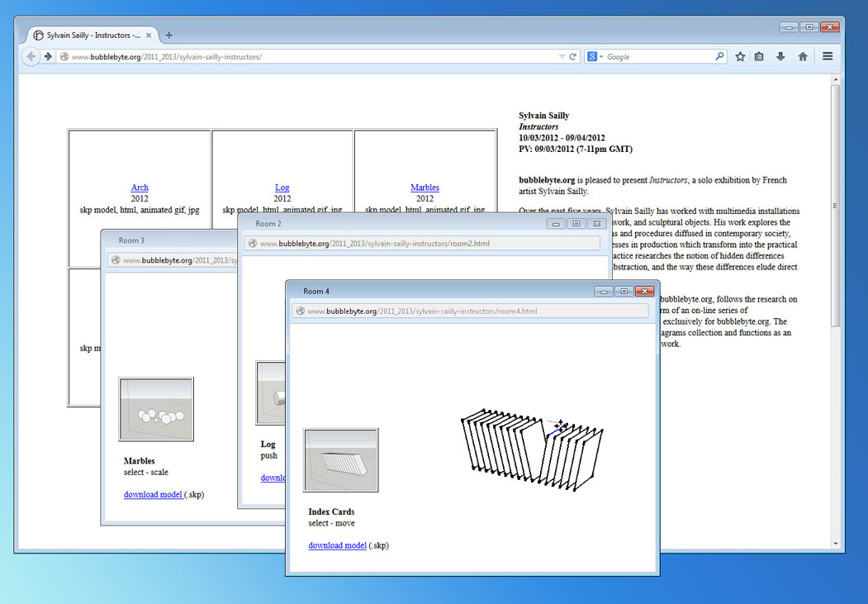Click the "Index Cards" heading in Room 4
The width and height of the screenshot is (868, 604).
(331, 512)
